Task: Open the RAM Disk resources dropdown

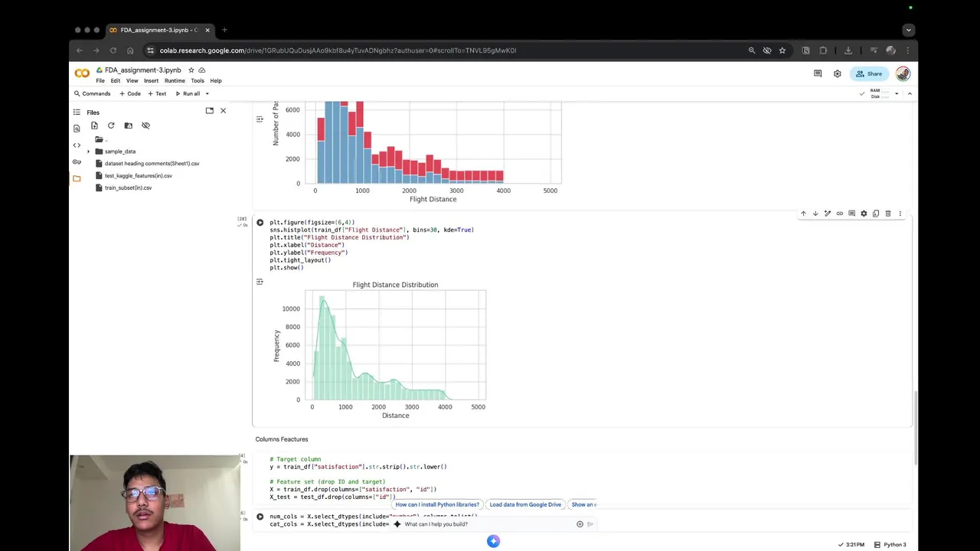Action: (x=897, y=93)
